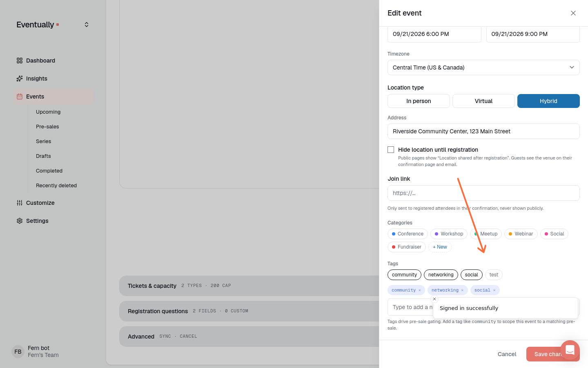Enable Hide location until registration
Viewport: 588px width, 368px height.
(391, 150)
